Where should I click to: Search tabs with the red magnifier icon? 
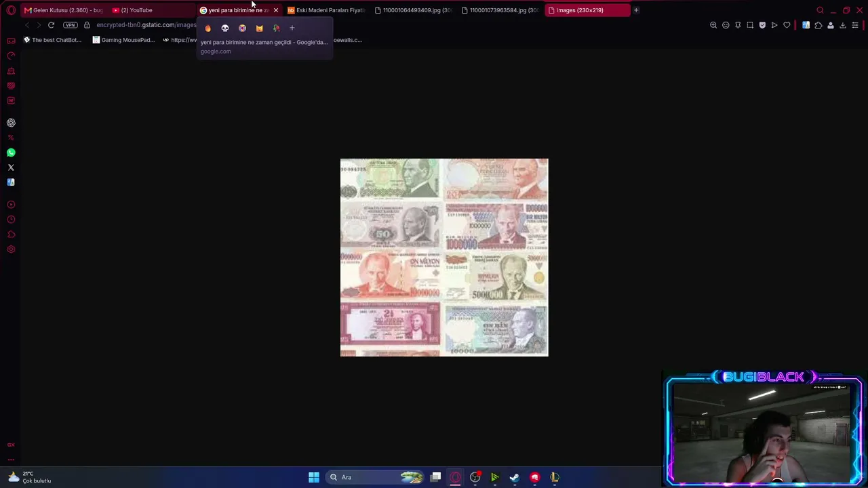coord(820,10)
